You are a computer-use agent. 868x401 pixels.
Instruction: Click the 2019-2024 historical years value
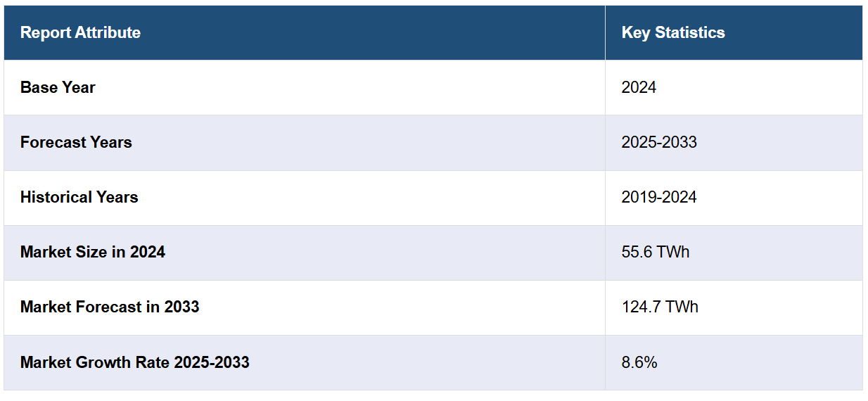[659, 197]
